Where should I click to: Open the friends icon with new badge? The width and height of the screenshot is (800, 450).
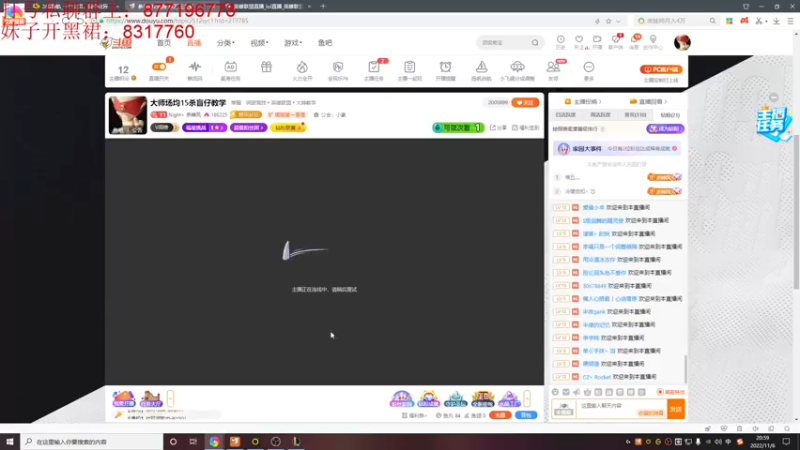point(553,67)
